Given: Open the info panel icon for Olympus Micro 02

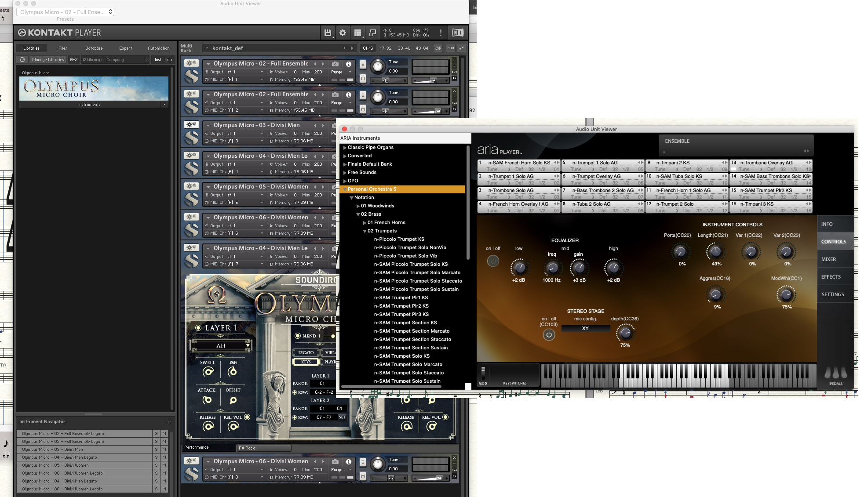Looking at the screenshot, I should [x=349, y=63].
